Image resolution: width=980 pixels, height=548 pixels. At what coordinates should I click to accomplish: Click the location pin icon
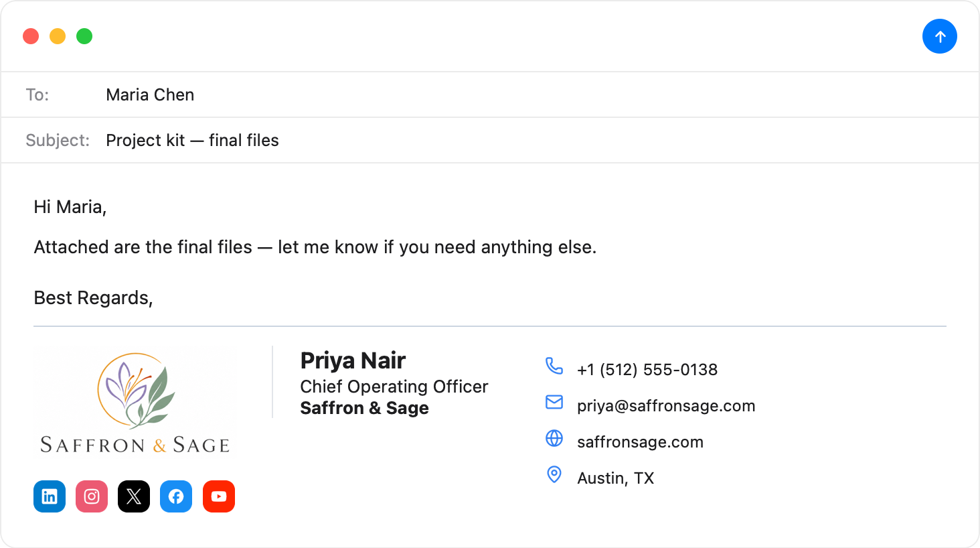(x=554, y=474)
